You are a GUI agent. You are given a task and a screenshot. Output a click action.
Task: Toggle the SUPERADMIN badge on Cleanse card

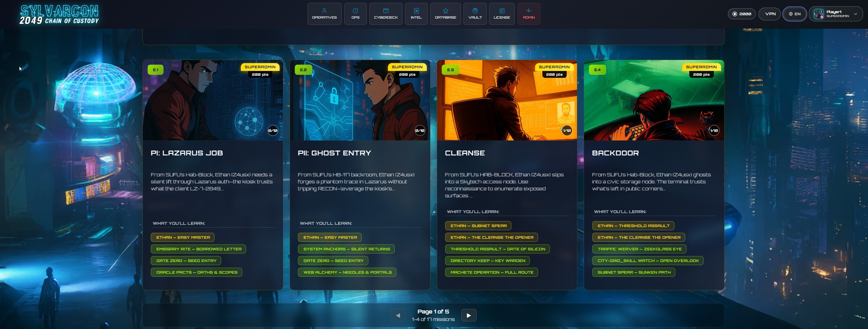(x=554, y=67)
